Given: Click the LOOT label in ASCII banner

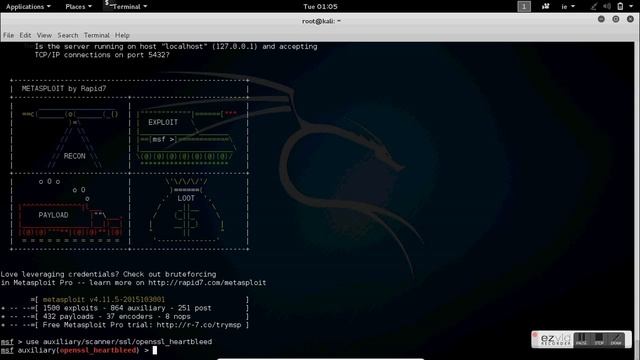Looking at the screenshot, I should tap(186, 198).
